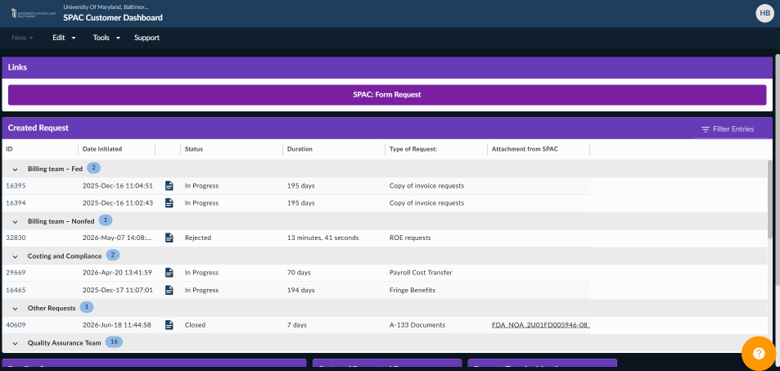Open the greyed-out New menu

click(22, 38)
